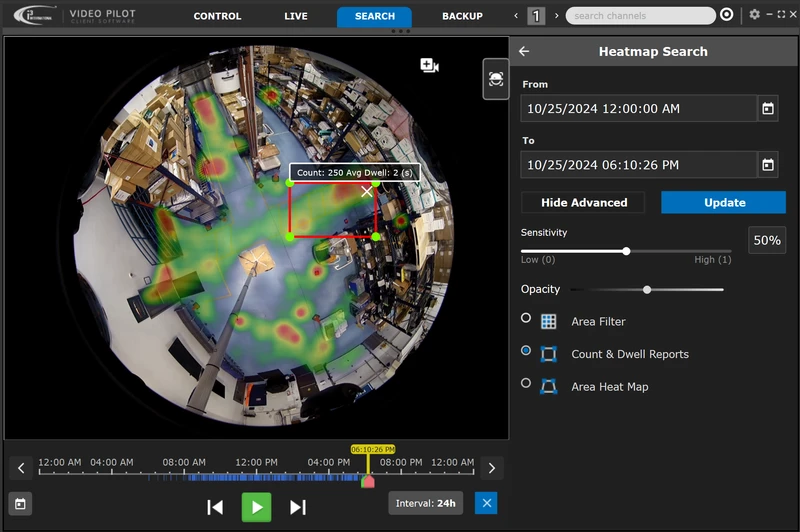Switch to the BACKUP tab
This screenshot has width=800, height=532.
[x=462, y=16]
